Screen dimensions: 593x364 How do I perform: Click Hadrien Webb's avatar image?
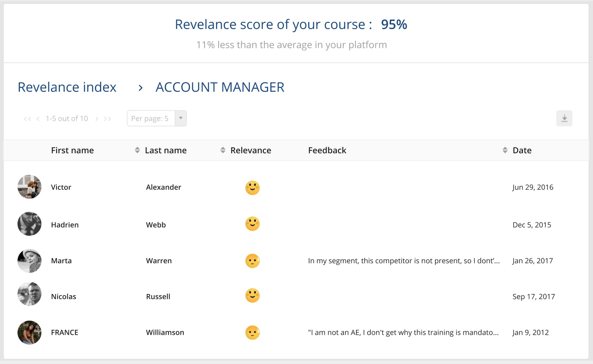click(x=29, y=224)
